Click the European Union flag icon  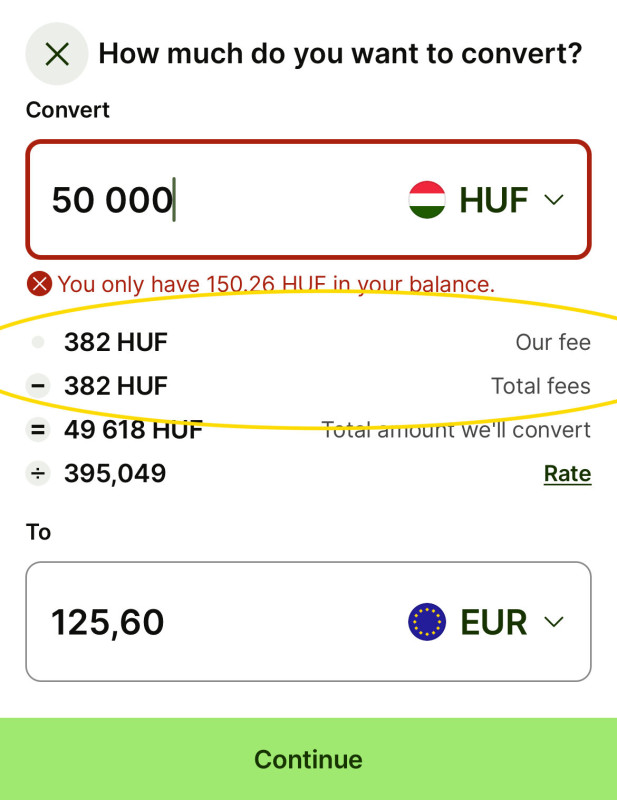click(427, 622)
